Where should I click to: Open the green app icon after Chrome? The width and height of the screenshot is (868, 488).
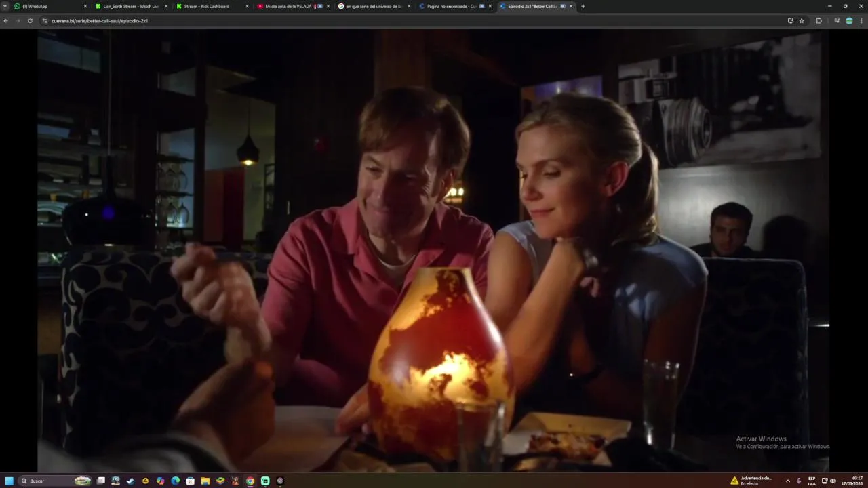click(x=265, y=481)
